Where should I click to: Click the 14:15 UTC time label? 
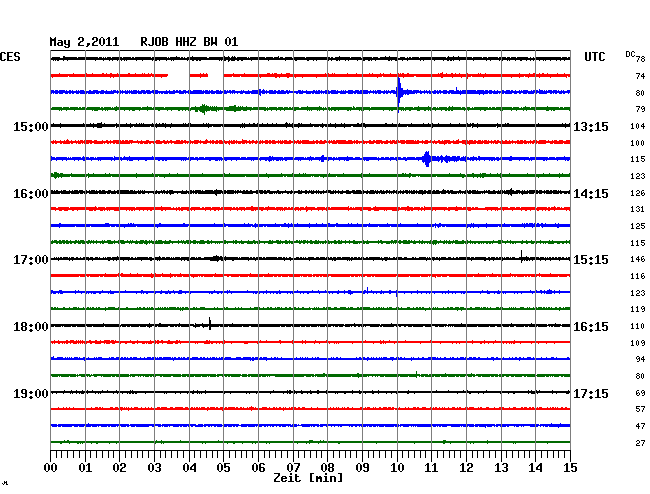591,194
